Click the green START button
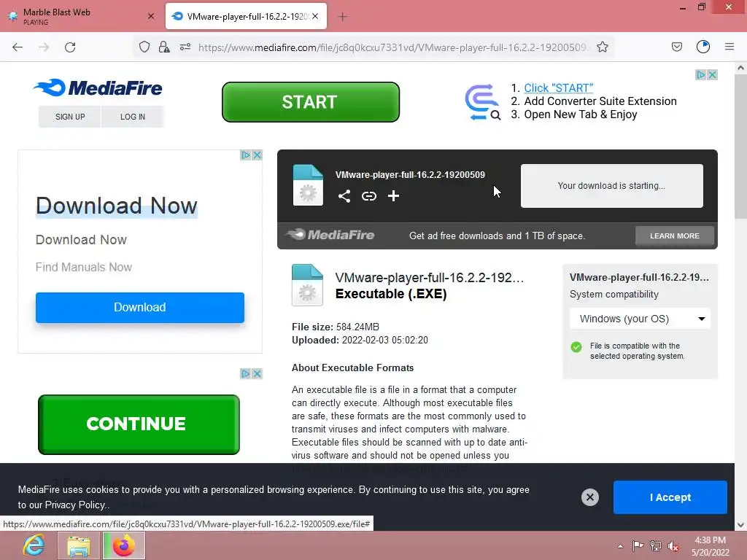This screenshot has height=560, width=747. (x=311, y=102)
